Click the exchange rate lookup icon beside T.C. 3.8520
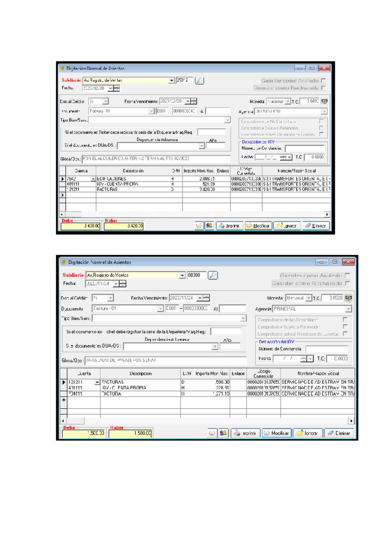 pyautogui.click(x=348, y=298)
